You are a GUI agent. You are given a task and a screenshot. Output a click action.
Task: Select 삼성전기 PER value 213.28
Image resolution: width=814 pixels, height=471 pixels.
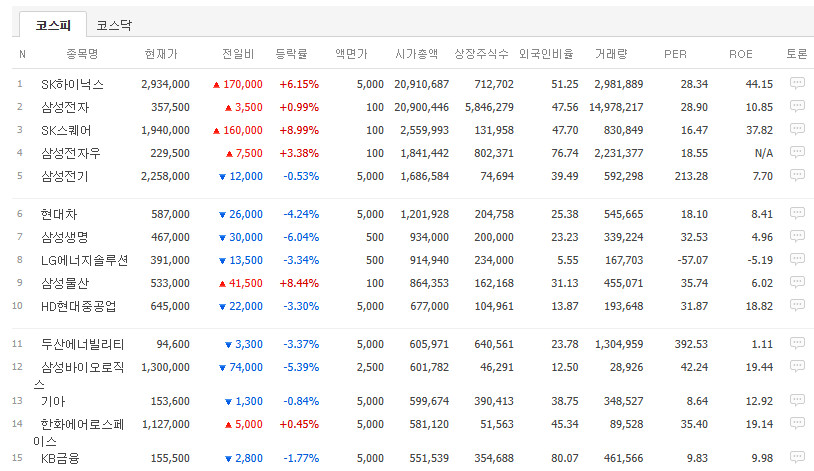(x=691, y=176)
